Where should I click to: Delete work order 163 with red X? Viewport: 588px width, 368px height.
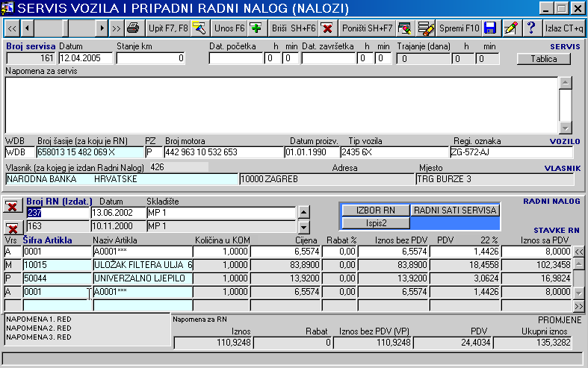(13, 228)
